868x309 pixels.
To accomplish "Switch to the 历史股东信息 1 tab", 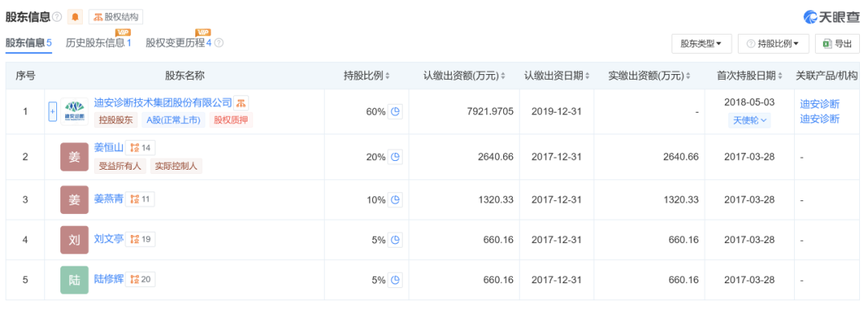I will (99, 43).
